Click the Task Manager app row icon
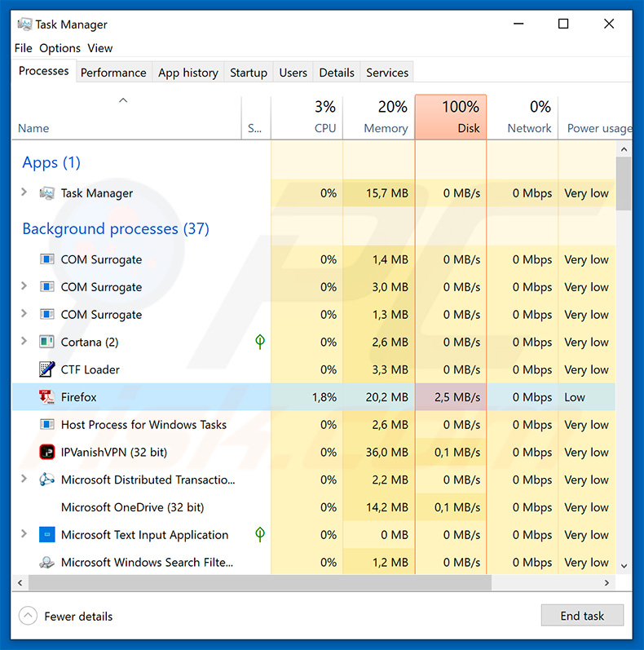644x650 pixels. [46, 193]
